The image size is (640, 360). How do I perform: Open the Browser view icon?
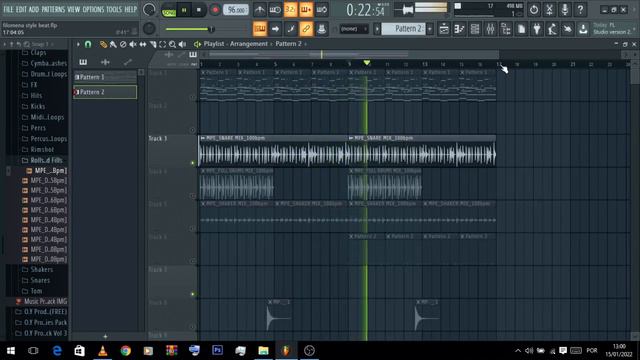tap(506, 29)
